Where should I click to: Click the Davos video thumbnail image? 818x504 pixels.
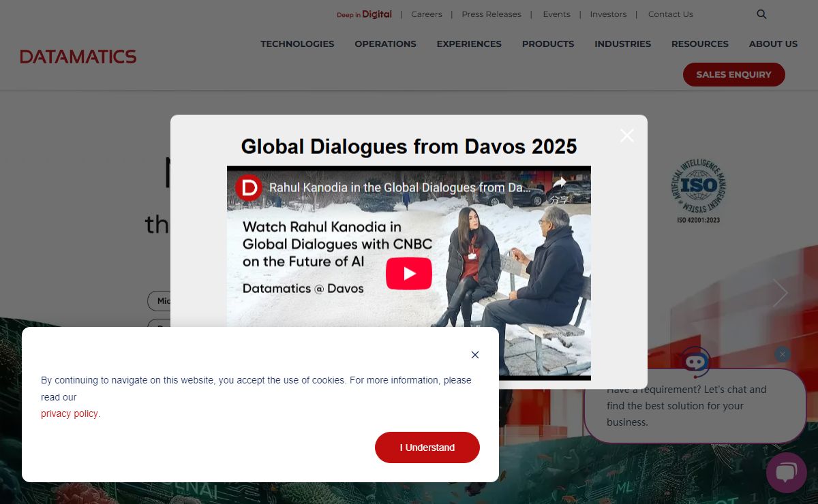[x=409, y=273]
